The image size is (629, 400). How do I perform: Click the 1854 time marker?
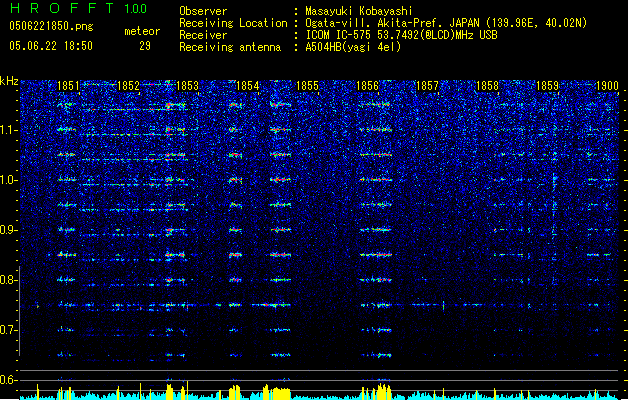click(248, 86)
